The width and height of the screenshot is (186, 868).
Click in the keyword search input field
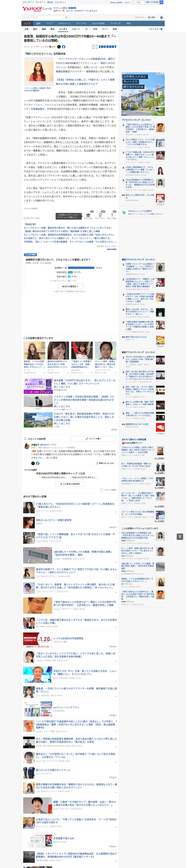[44, 18]
